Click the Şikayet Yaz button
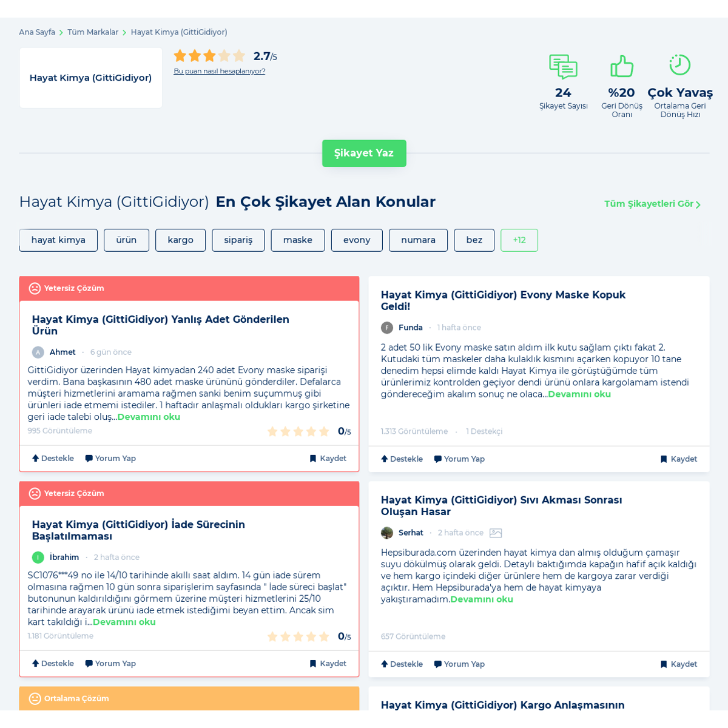The width and height of the screenshot is (728, 728). click(364, 153)
